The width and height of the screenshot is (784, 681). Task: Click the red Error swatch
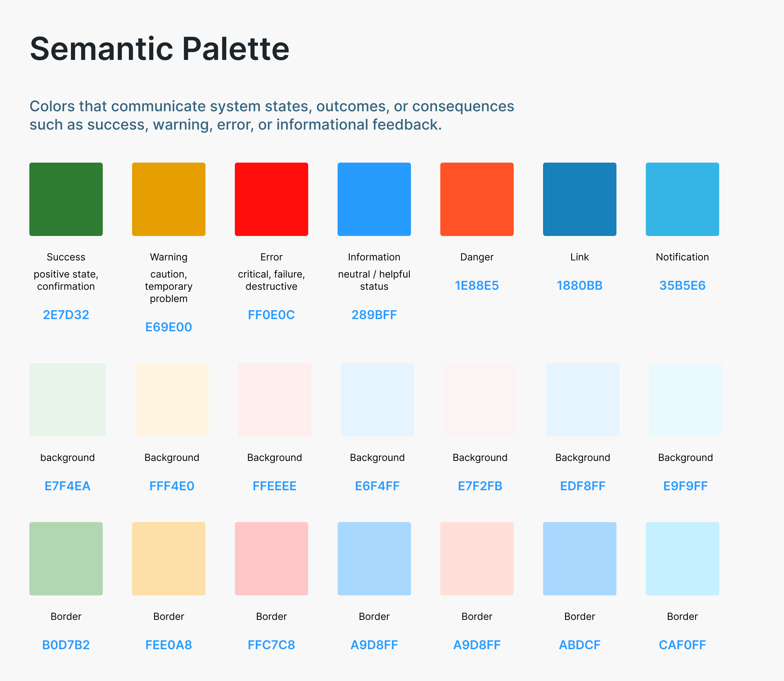pos(272,199)
